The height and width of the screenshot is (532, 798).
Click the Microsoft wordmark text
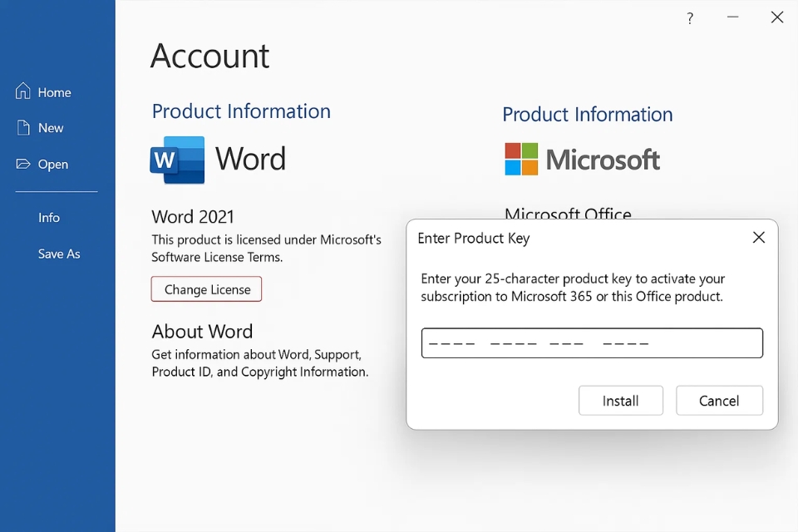pyautogui.click(x=603, y=160)
